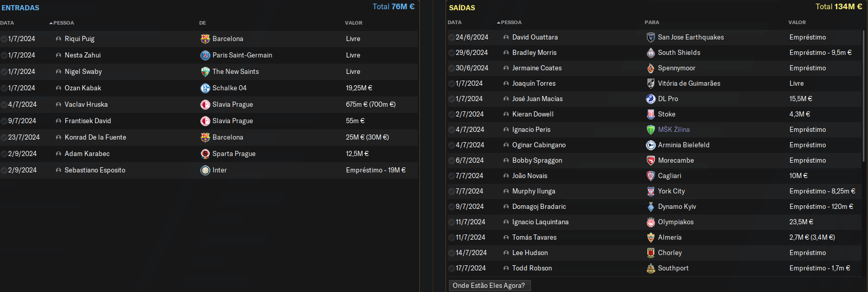Click the Inter club badge
The image size is (868, 292).
(x=205, y=170)
